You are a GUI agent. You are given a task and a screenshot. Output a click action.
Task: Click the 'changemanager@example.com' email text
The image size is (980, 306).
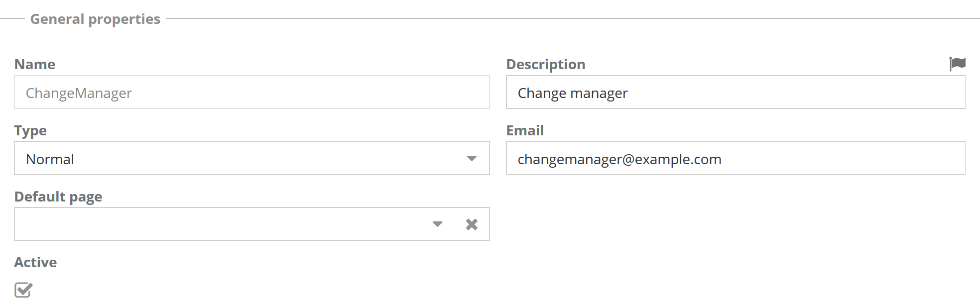point(619,159)
